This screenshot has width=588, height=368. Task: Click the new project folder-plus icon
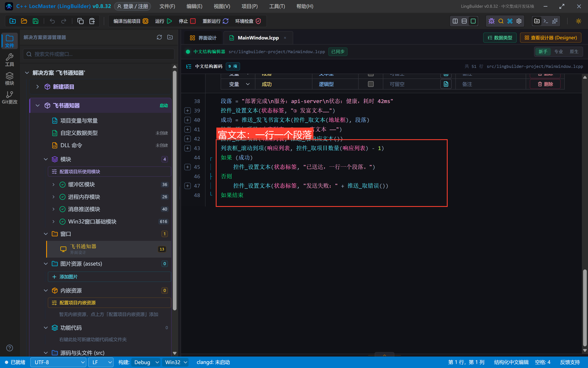pyautogui.click(x=13, y=21)
